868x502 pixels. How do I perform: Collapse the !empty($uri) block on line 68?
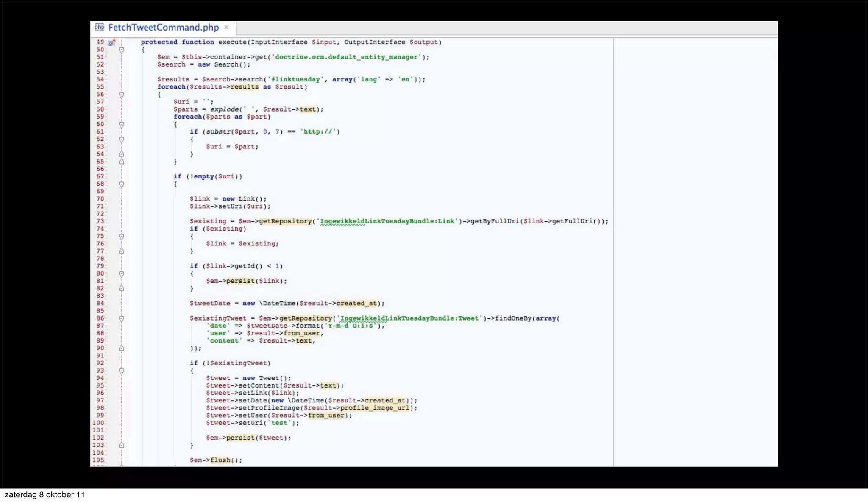[122, 184]
